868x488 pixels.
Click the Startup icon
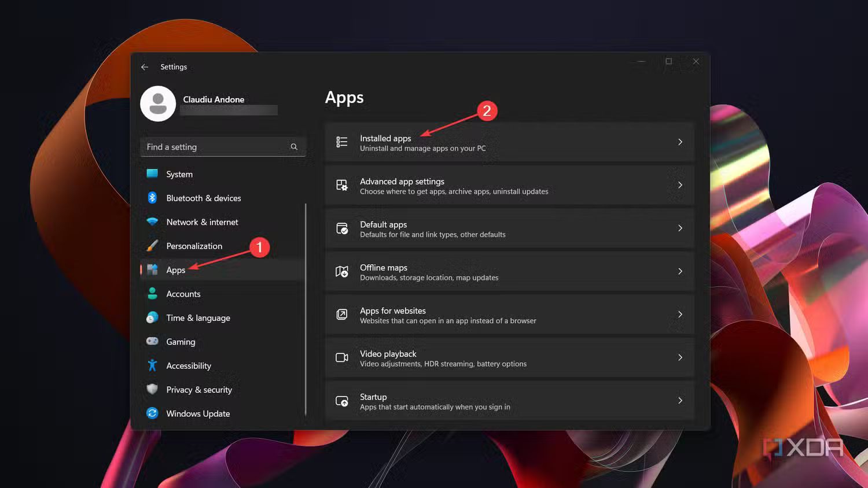pyautogui.click(x=342, y=401)
